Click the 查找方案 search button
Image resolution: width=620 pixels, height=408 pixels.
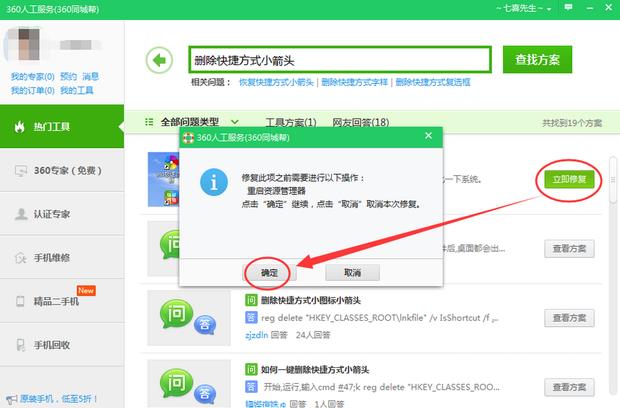click(537, 60)
